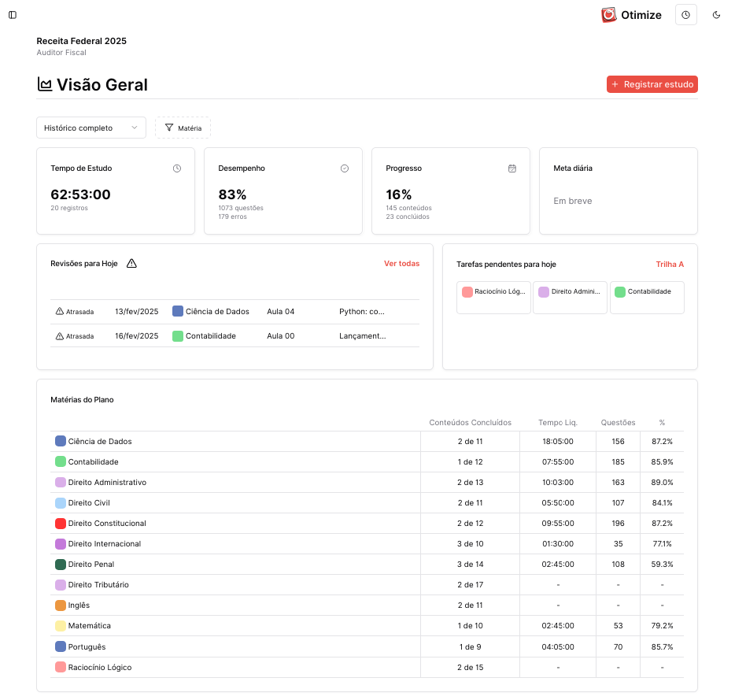Click the Trilha A link
The width and height of the screenshot is (735, 700).
click(670, 265)
